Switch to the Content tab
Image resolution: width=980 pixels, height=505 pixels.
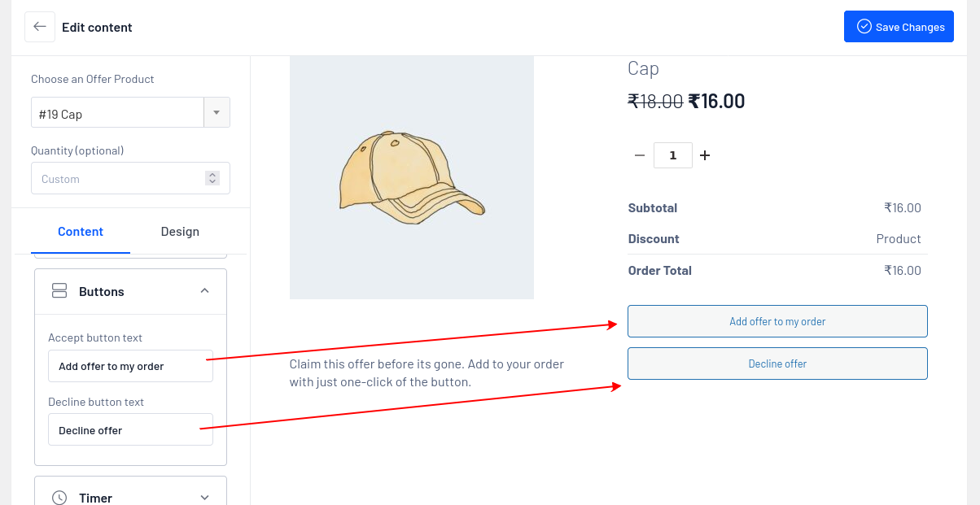coord(81,232)
